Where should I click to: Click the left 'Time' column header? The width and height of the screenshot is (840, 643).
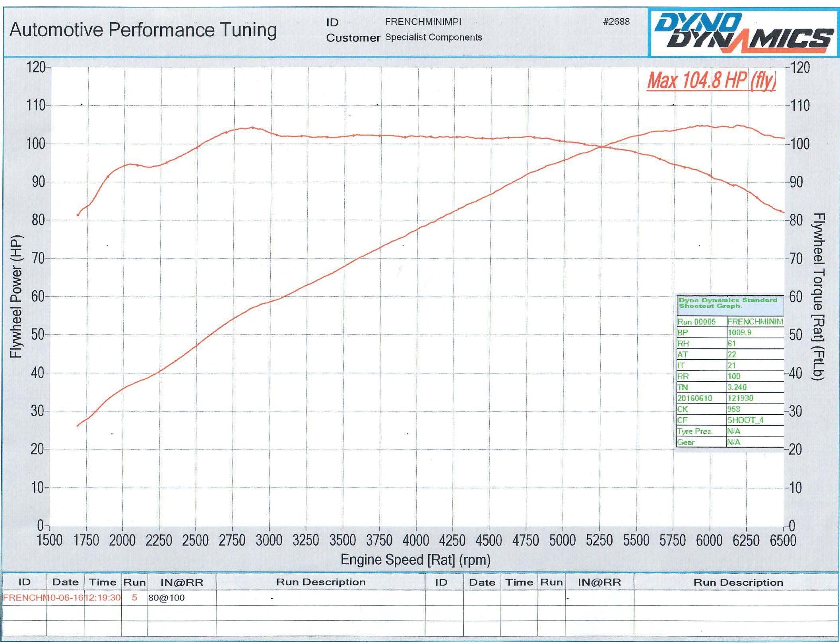tap(103, 582)
